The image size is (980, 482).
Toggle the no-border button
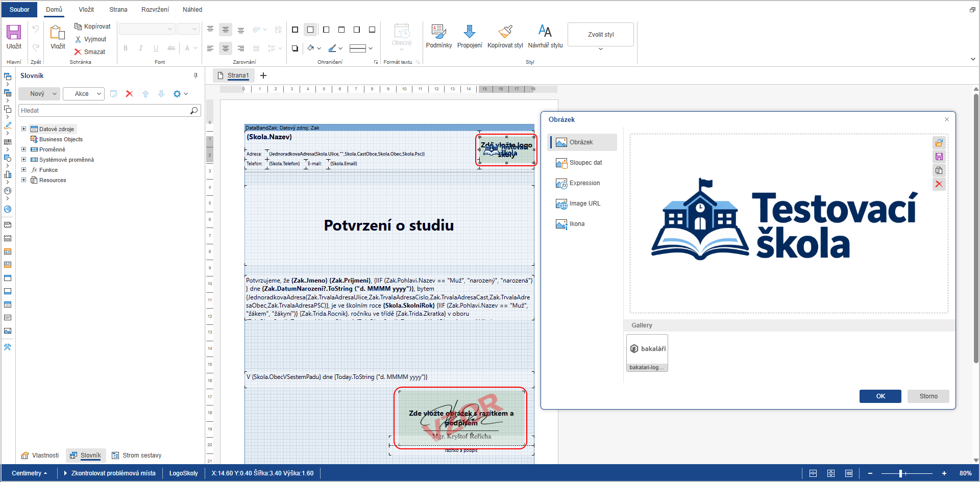pyautogui.click(x=310, y=30)
